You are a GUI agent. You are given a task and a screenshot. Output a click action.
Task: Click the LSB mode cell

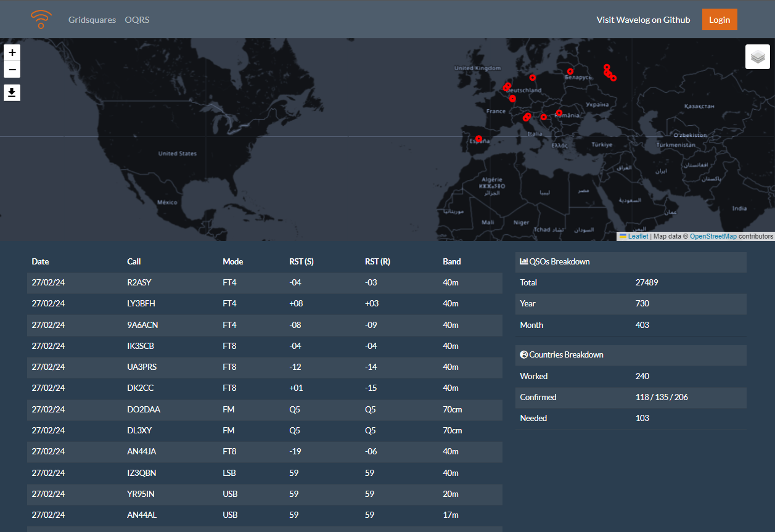pos(229,473)
